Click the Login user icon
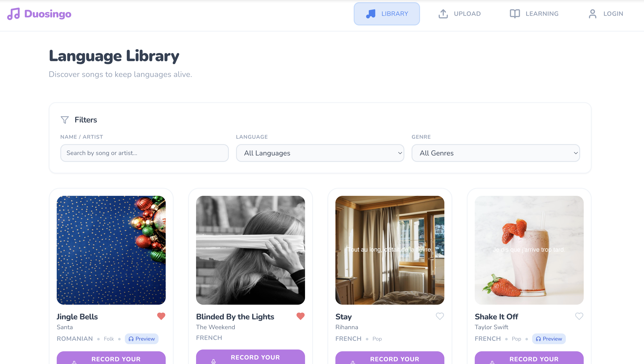Image resolution: width=644 pixels, height=364 pixels. point(592,14)
